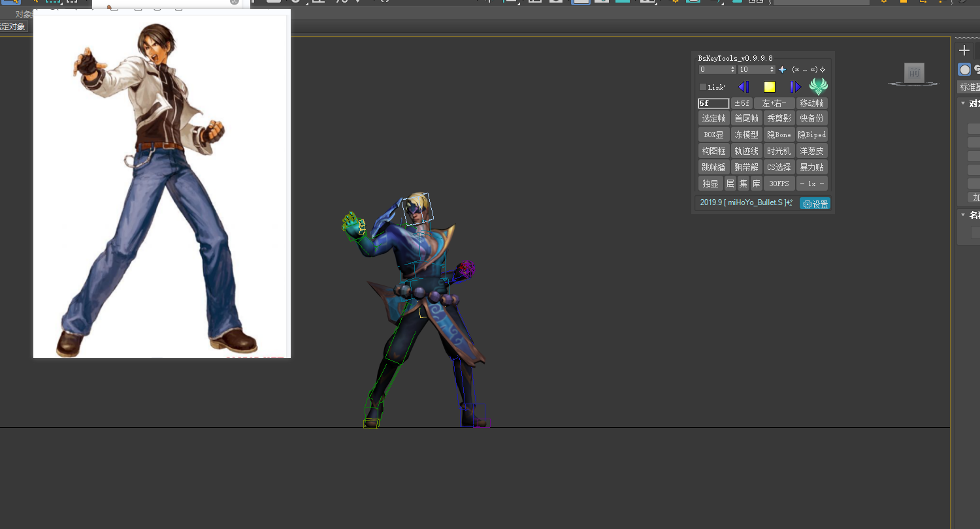980x529 pixels.
Task: Click the 层 layer button
Action: (x=730, y=184)
